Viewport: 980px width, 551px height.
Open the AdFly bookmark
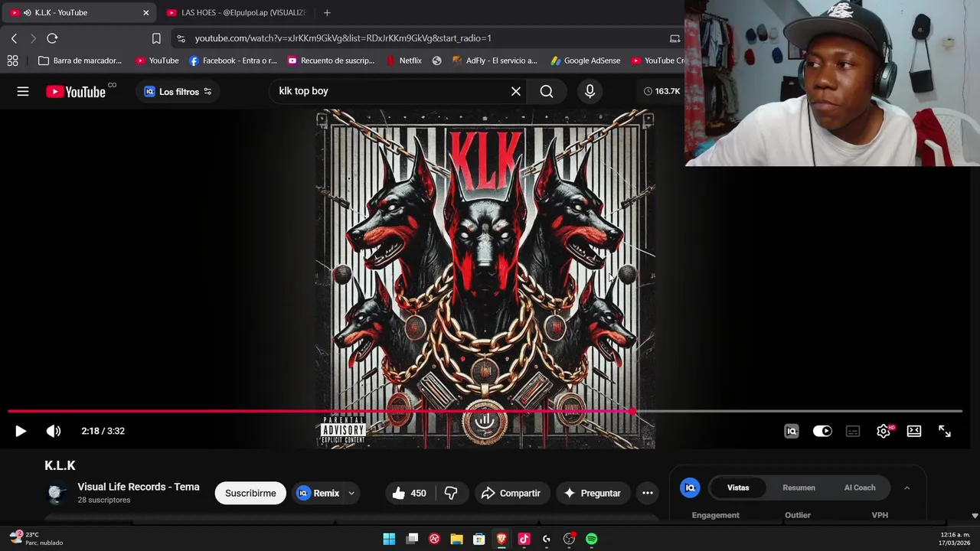click(495, 60)
